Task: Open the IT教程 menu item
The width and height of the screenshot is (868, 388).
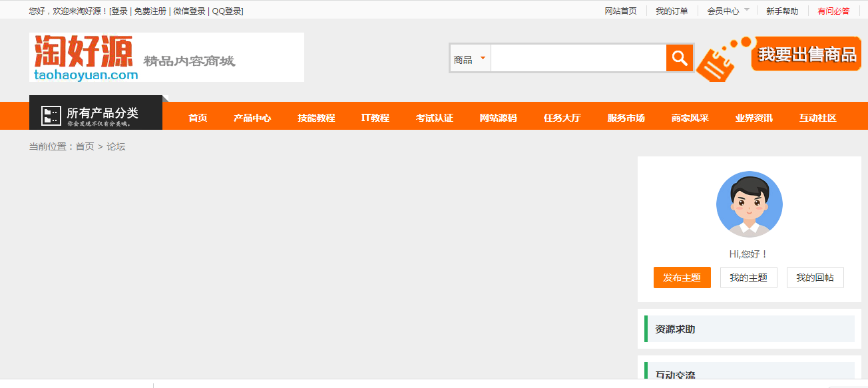Action: [x=375, y=118]
